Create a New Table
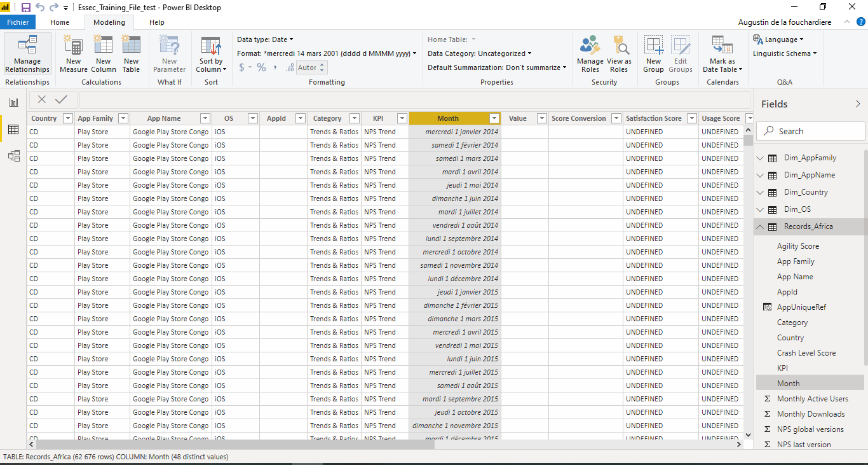 pos(131,54)
